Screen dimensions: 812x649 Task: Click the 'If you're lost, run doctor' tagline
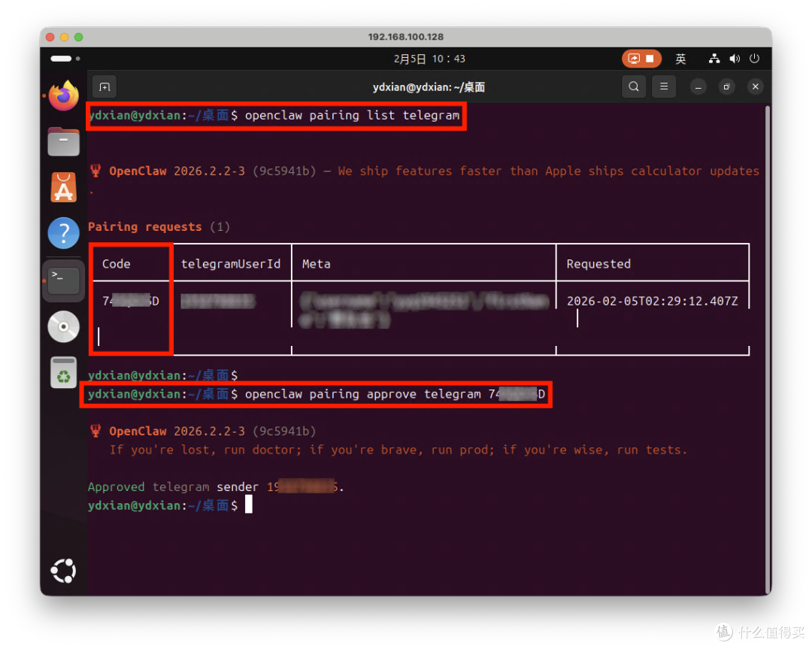click(x=398, y=450)
